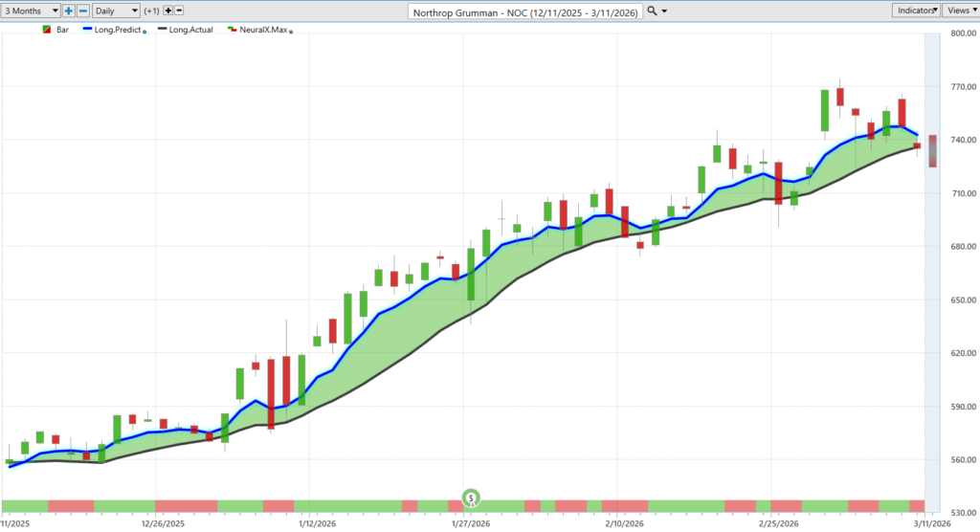The height and width of the screenshot is (532, 980).
Task: Open the Indicators dropdown menu
Action: coord(916,10)
